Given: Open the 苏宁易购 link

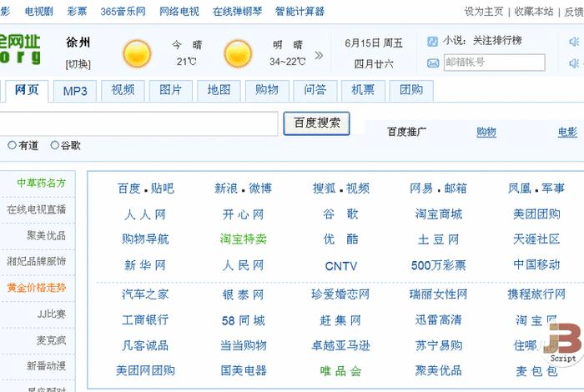Looking at the screenshot, I should [x=438, y=346].
